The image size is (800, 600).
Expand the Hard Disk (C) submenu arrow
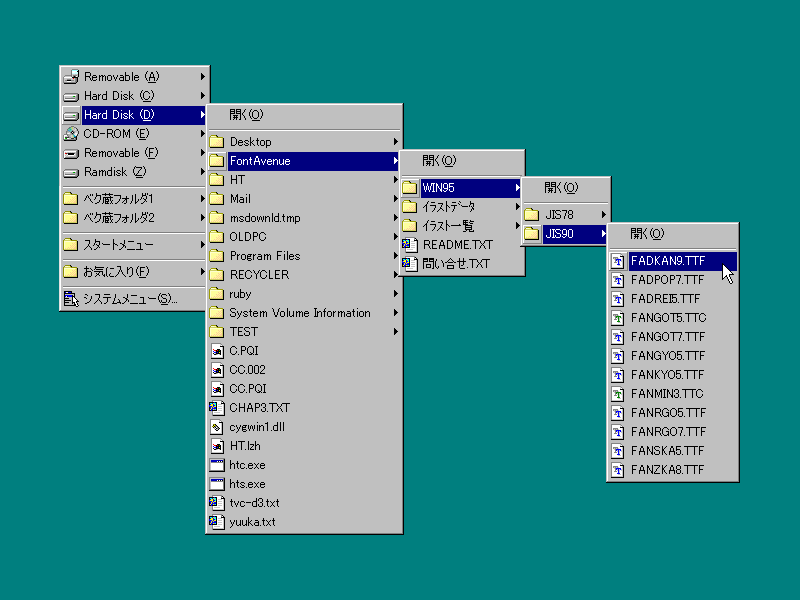click(203, 96)
